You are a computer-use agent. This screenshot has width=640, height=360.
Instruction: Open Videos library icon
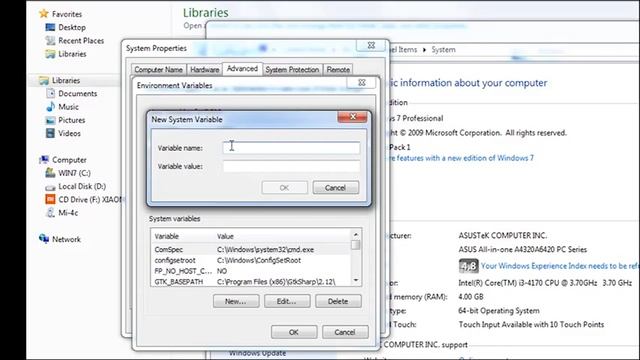pyautogui.click(x=50, y=133)
